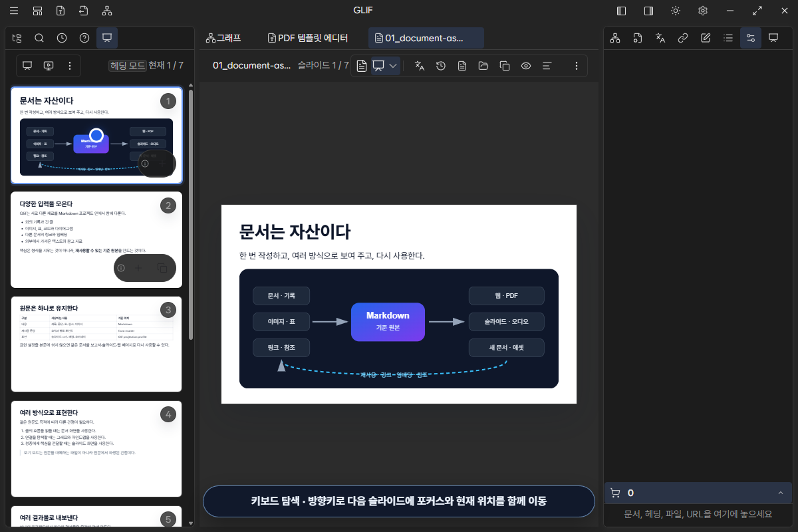Open the file link icon in right panel
The width and height of the screenshot is (798, 532).
click(x=638, y=38)
